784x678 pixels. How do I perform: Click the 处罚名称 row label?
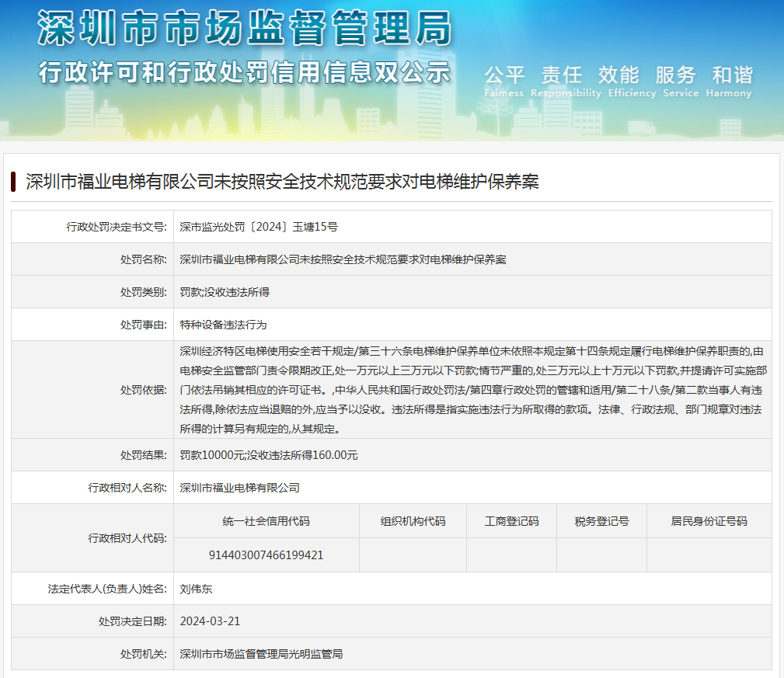[x=144, y=259]
